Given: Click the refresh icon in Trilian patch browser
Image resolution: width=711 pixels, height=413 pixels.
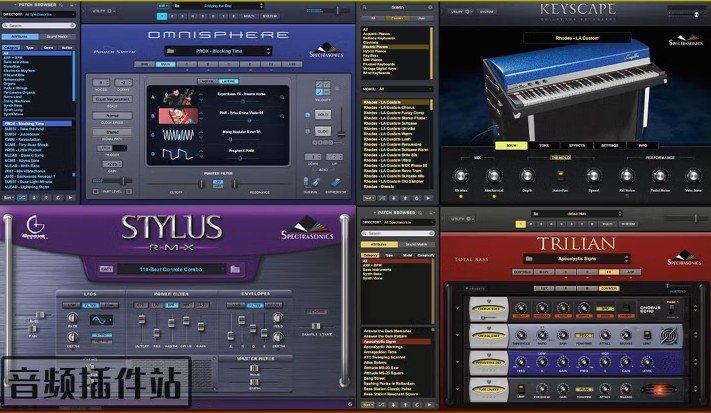Looking at the screenshot, I should click(x=417, y=404).
